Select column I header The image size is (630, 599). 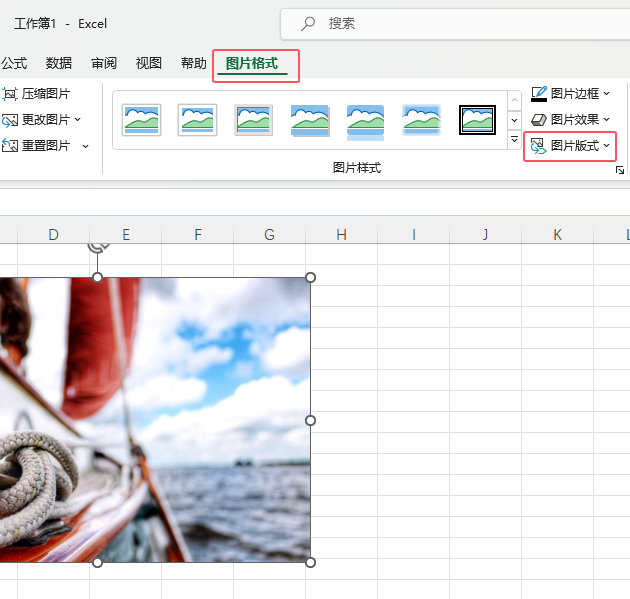tap(413, 234)
